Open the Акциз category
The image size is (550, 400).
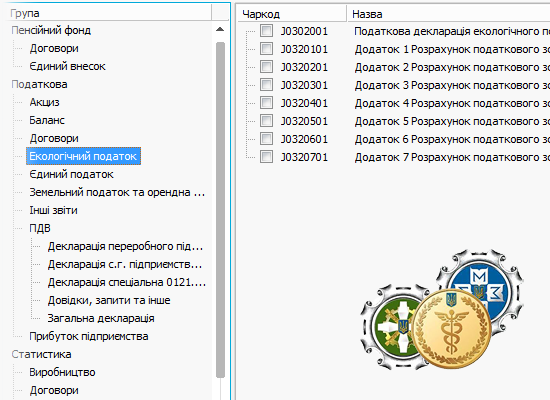tap(44, 102)
